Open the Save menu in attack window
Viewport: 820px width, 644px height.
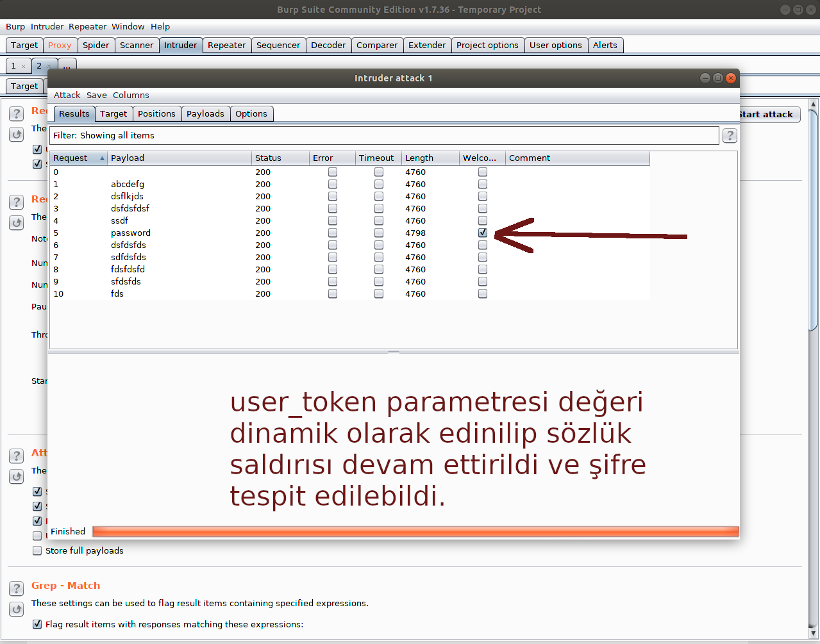point(97,95)
